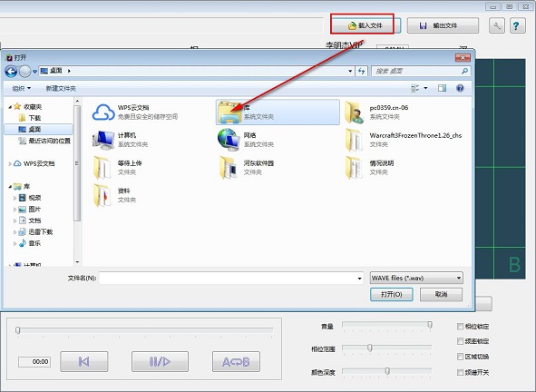
Task: Enable the 区域切换 checkbox
Action: 460,357
